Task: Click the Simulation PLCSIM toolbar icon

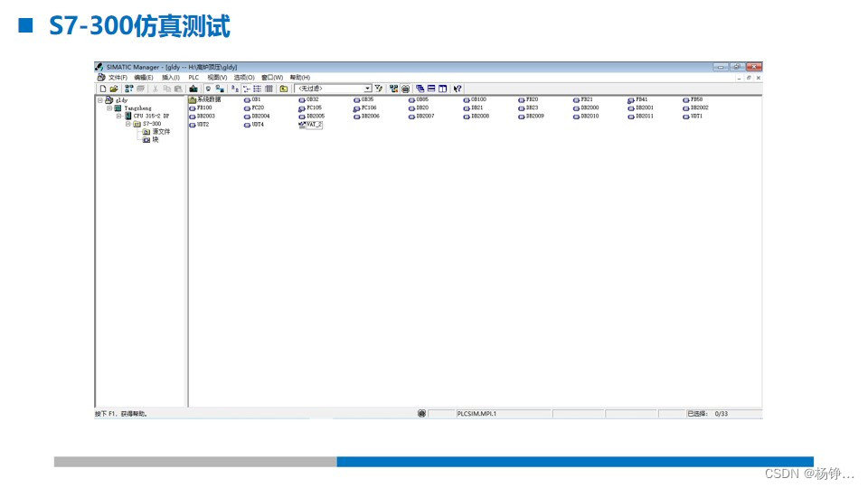Action: click(x=405, y=89)
